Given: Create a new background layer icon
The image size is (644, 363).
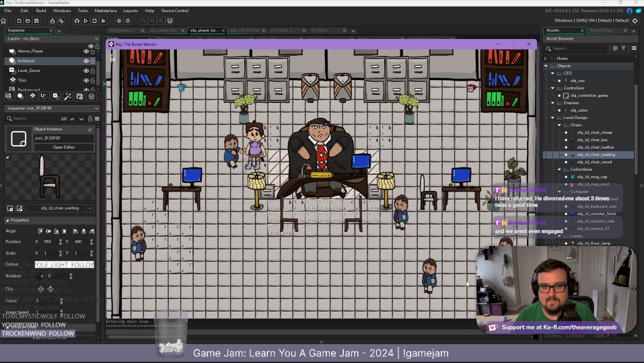Looking at the screenshot, I should 8,96.
